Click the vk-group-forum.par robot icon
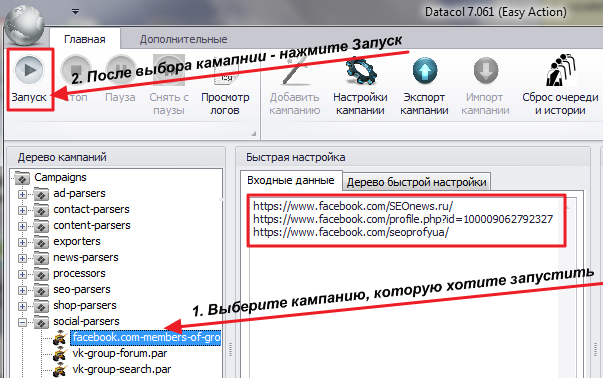 [x=60, y=354]
